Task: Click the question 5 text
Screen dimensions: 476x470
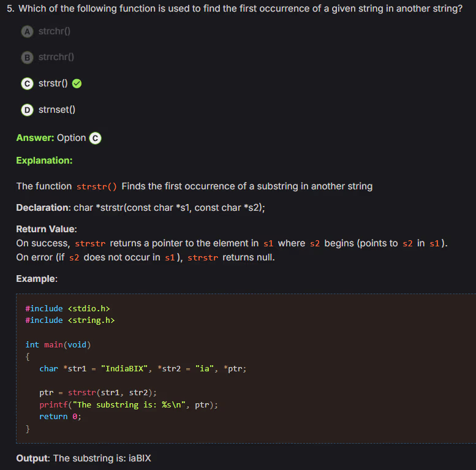Action: (238, 9)
